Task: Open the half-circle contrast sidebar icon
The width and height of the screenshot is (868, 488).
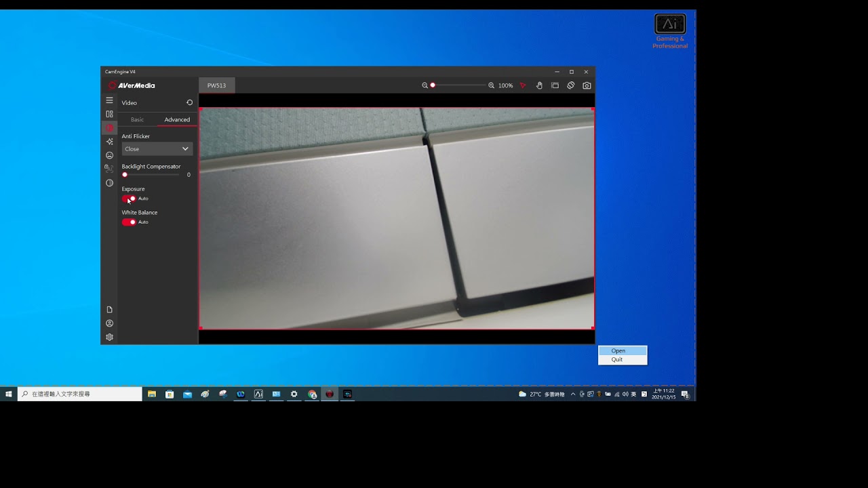Action: tap(109, 183)
